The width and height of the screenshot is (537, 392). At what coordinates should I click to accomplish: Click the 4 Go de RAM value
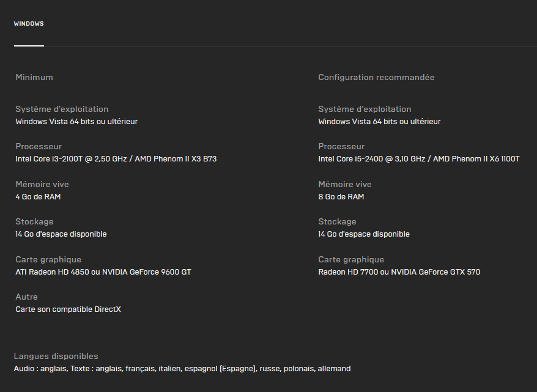pos(38,197)
